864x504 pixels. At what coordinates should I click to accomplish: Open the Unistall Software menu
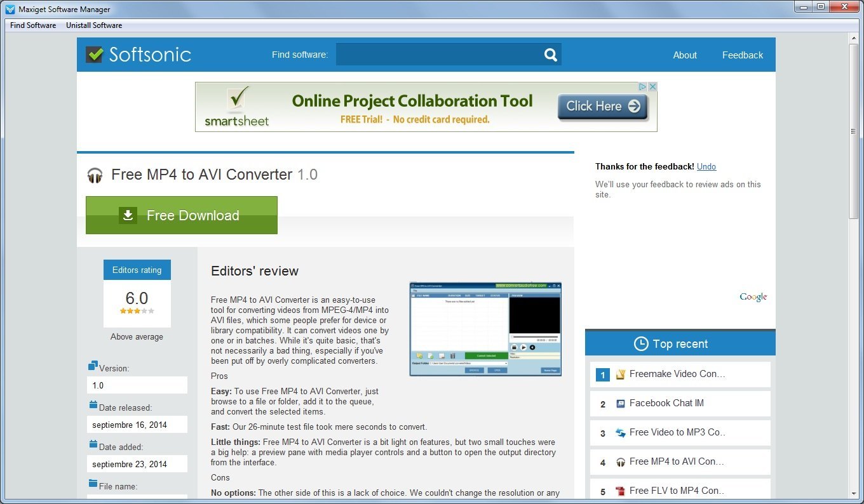(x=93, y=25)
